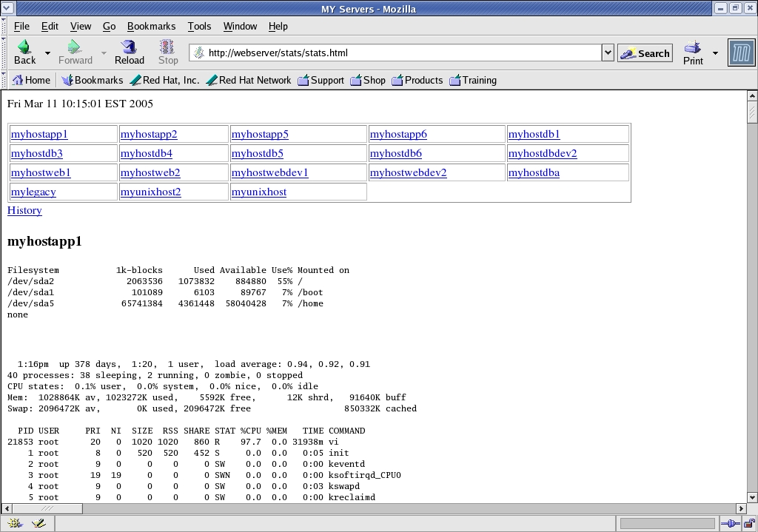
Task: Click the Mozilla throbber logo
Action: (739, 52)
